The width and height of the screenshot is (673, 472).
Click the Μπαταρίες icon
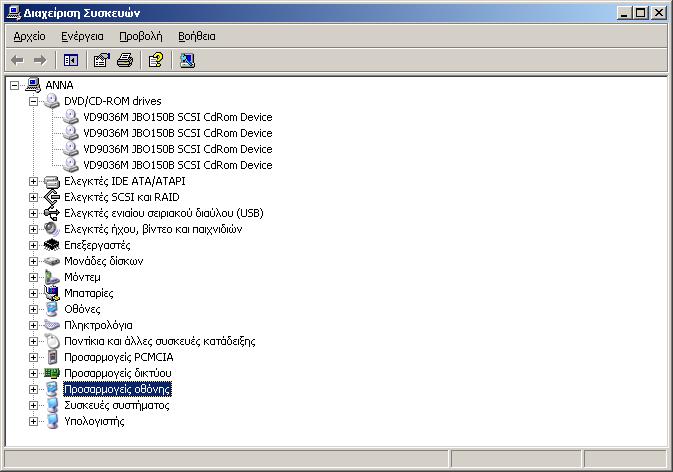click(52, 293)
